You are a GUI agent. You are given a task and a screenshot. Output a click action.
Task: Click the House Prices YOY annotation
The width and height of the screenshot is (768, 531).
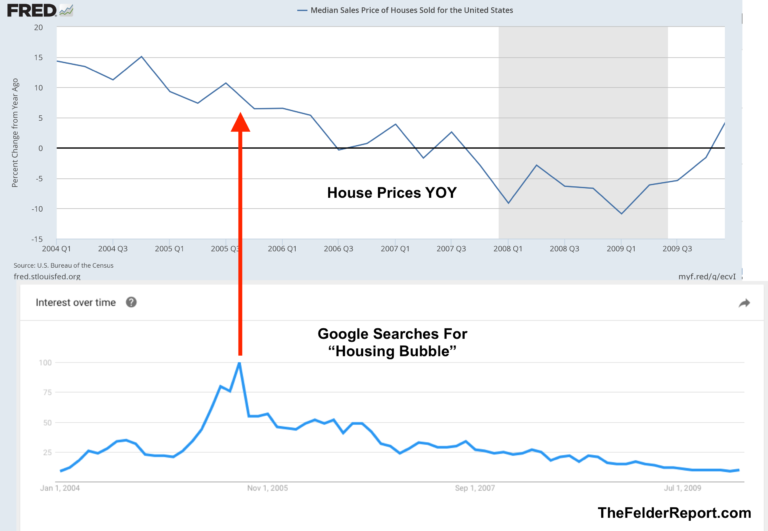[392, 193]
